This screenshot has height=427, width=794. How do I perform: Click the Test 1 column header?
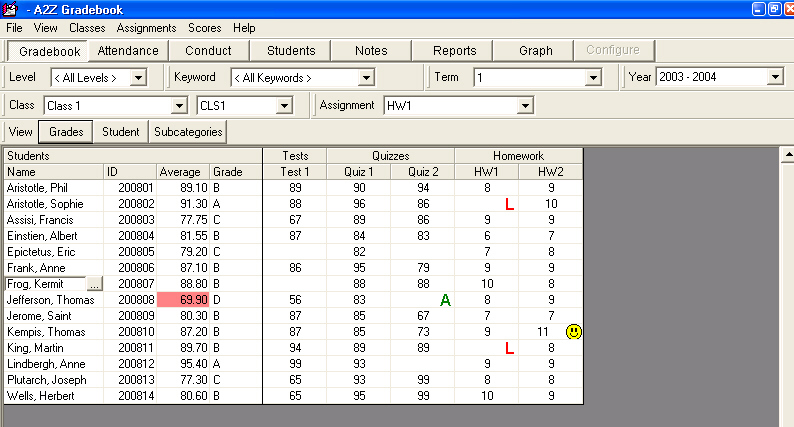(295, 172)
